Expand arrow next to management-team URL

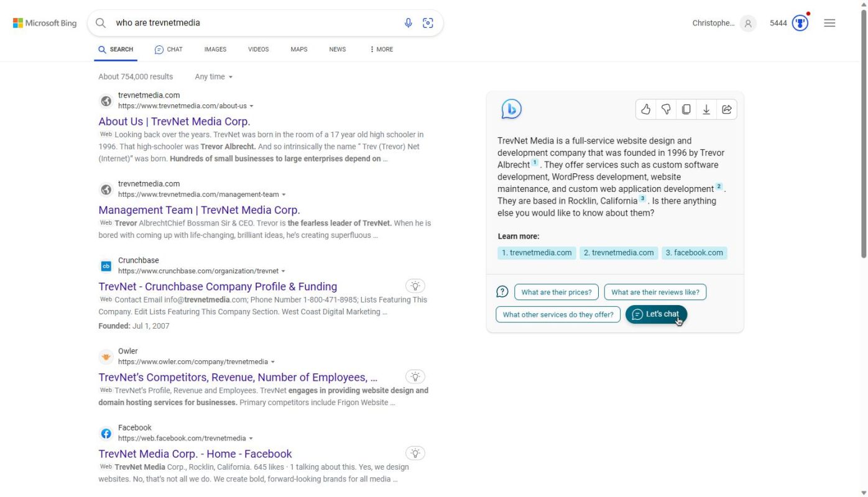[284, 194]
